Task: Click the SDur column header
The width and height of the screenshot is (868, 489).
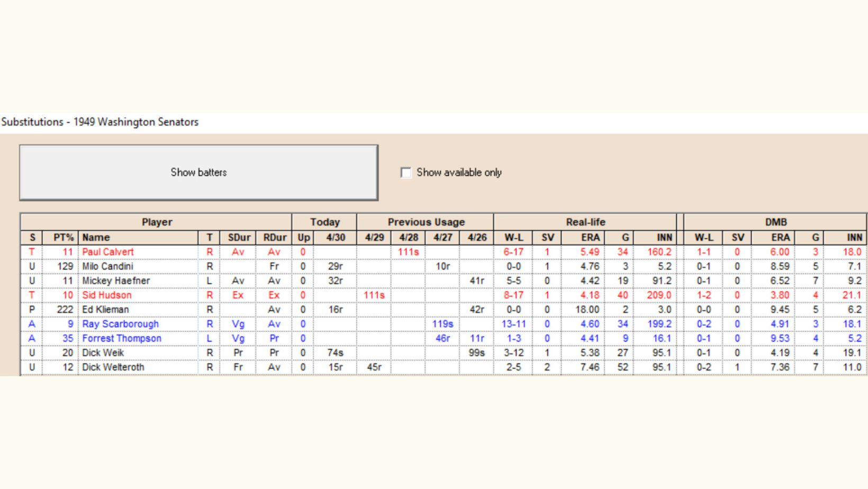Action: [x=239, y=238]
